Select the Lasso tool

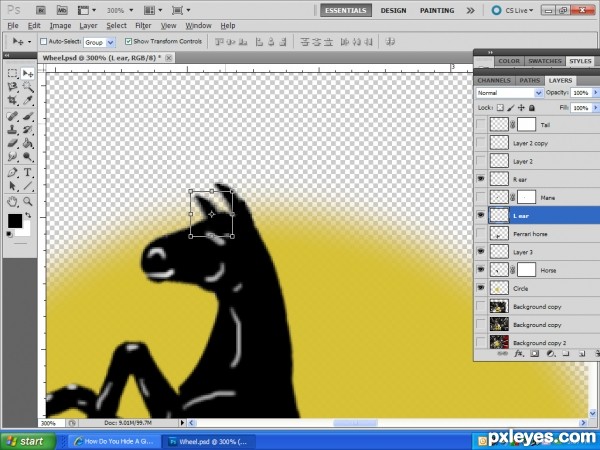pyautogui.click(x=13, y=87)
